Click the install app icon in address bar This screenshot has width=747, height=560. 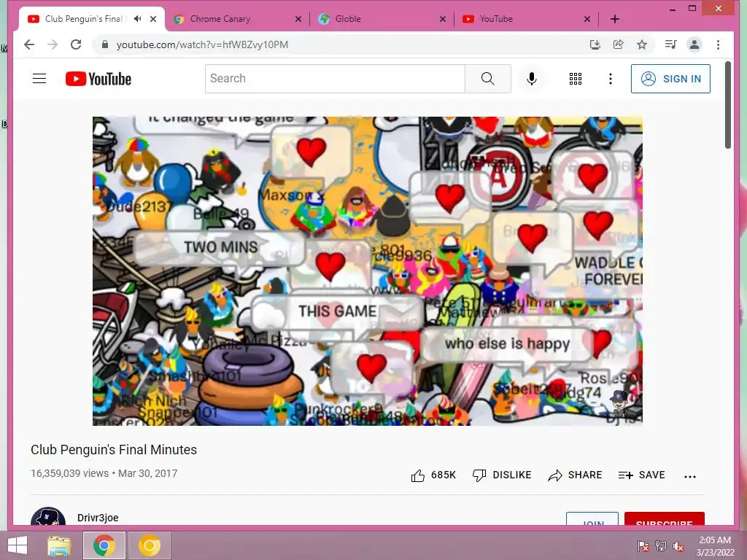coord(595,44)
